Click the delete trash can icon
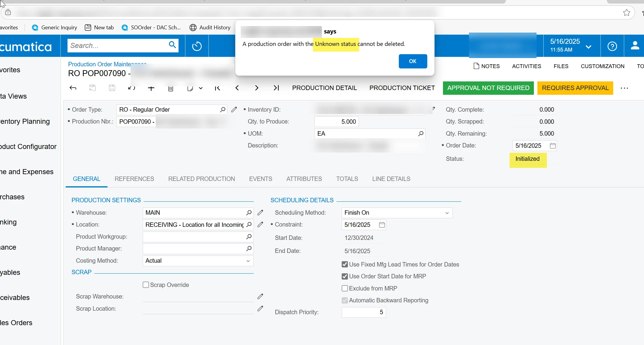Image resolution: width=644 pixels, height=345 pixels. pyautogui.click(x=171, y=88)
